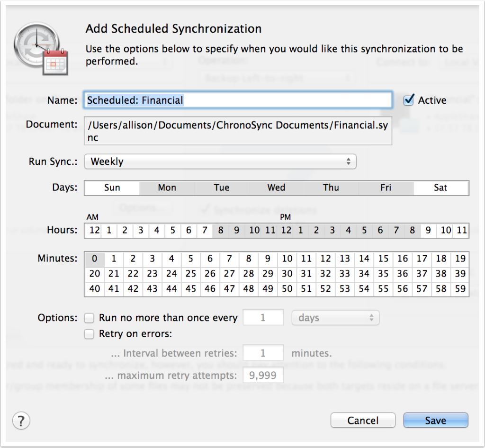Click the maximum retry attempts field
This screenshot has height=448, width=485.
point(263,376)
